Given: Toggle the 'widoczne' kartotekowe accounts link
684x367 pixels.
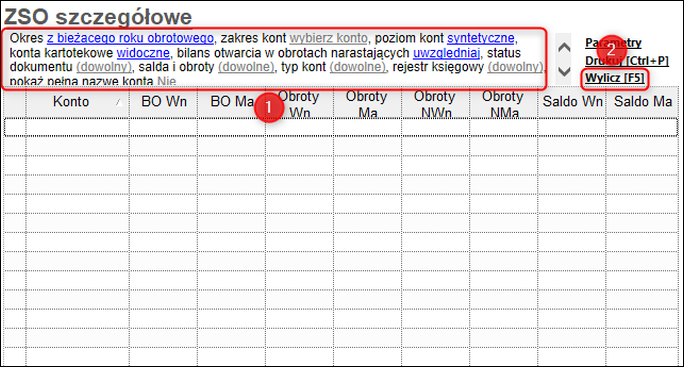Looking at the screenshot, I should [143, 53].
